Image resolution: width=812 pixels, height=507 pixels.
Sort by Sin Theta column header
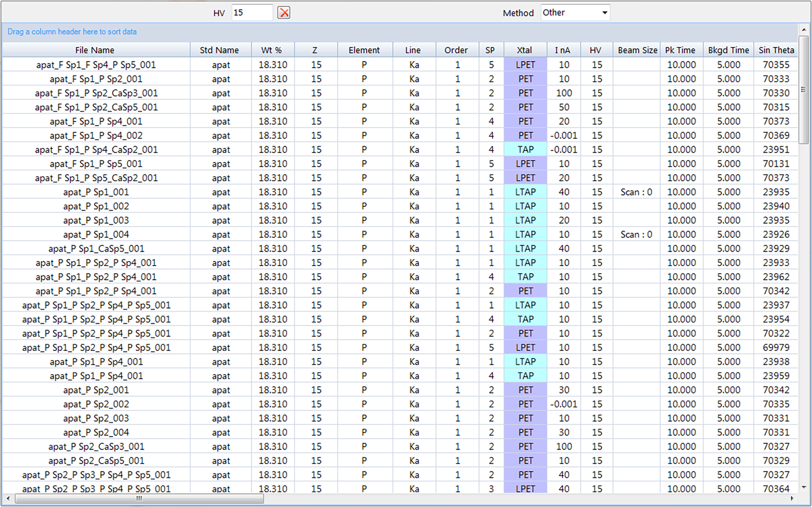(776, 50)
